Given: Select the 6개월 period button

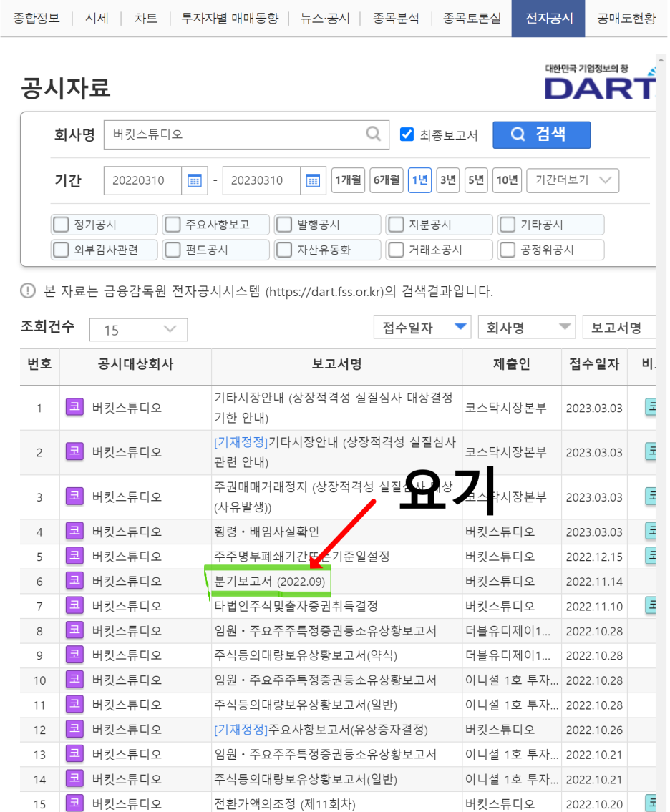Looking at the screenshot, I should [387, 180].
